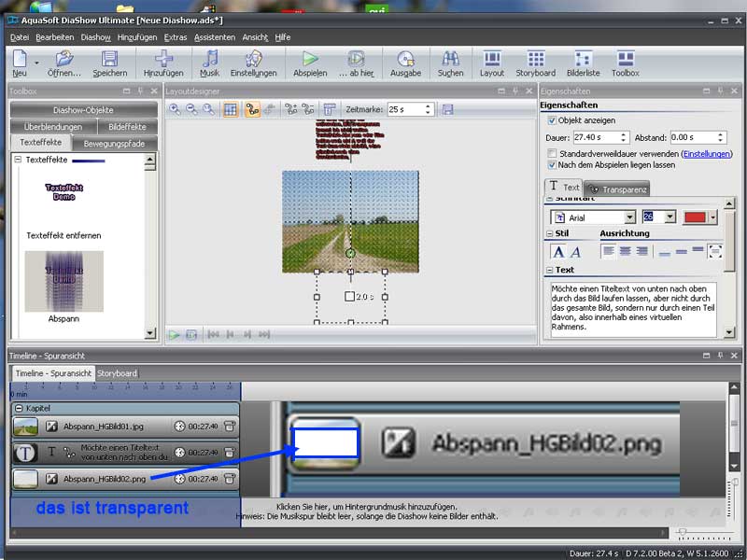The image size is (747, 560).
Task: Collapse the Kapitel group in timeline
Action: point(19,409)
